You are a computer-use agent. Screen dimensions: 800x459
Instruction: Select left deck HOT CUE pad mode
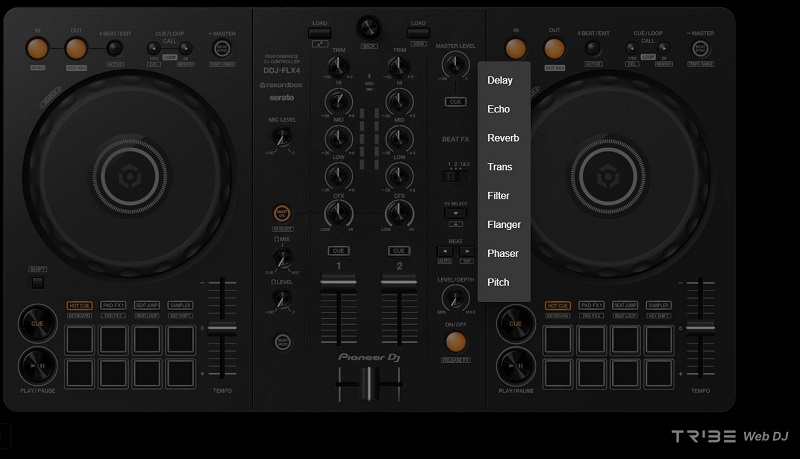click(x=80, y=305)
